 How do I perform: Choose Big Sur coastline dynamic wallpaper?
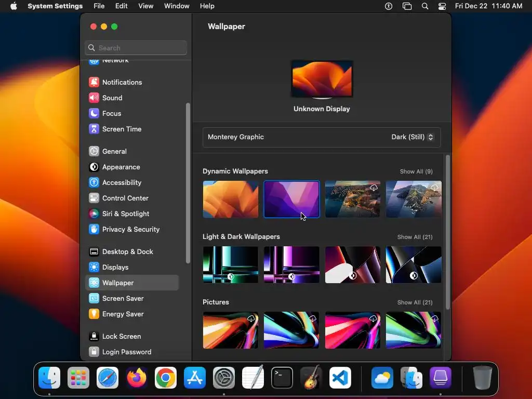(x=353, y=199)
